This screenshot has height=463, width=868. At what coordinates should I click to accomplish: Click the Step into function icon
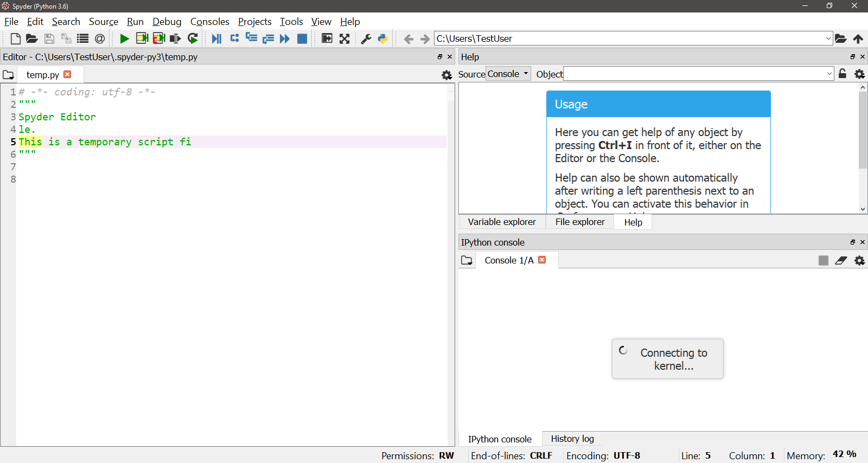[x=251, y=37]
